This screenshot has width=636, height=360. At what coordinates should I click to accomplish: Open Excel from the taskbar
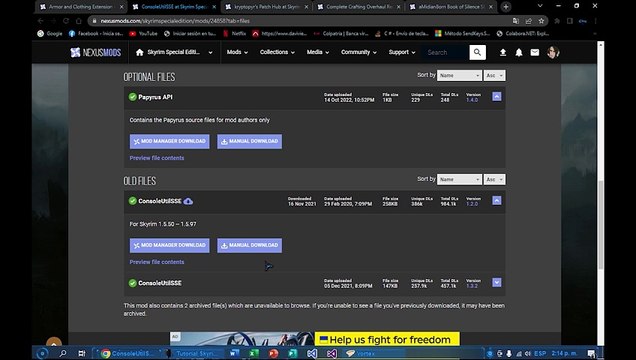click(x=254, y=354)
